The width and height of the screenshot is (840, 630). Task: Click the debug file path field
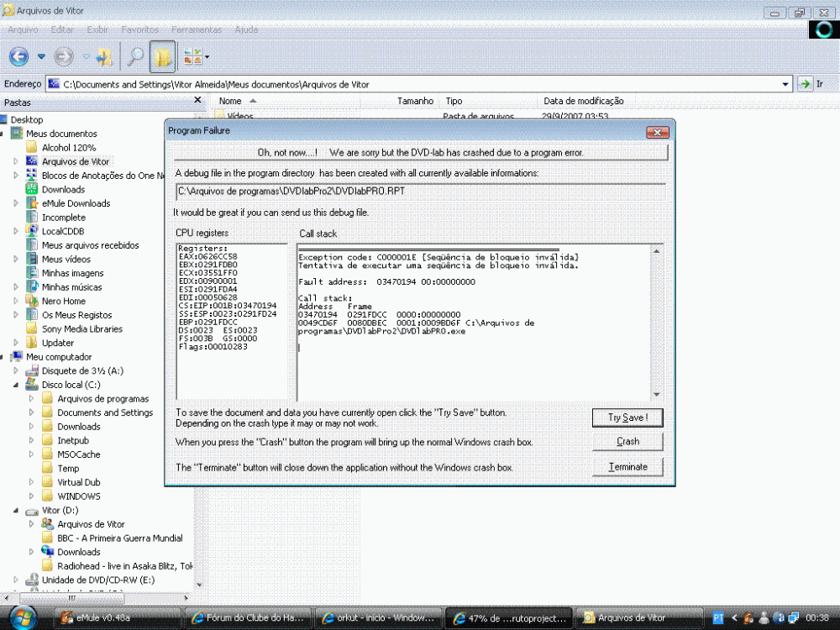click(x=418, y=192)
